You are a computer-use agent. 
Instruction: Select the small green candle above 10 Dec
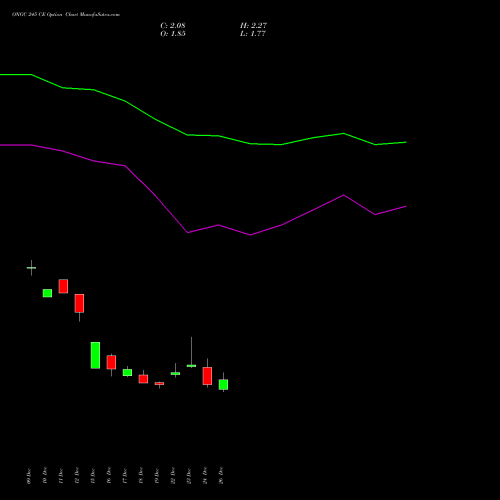click(47, 293)
